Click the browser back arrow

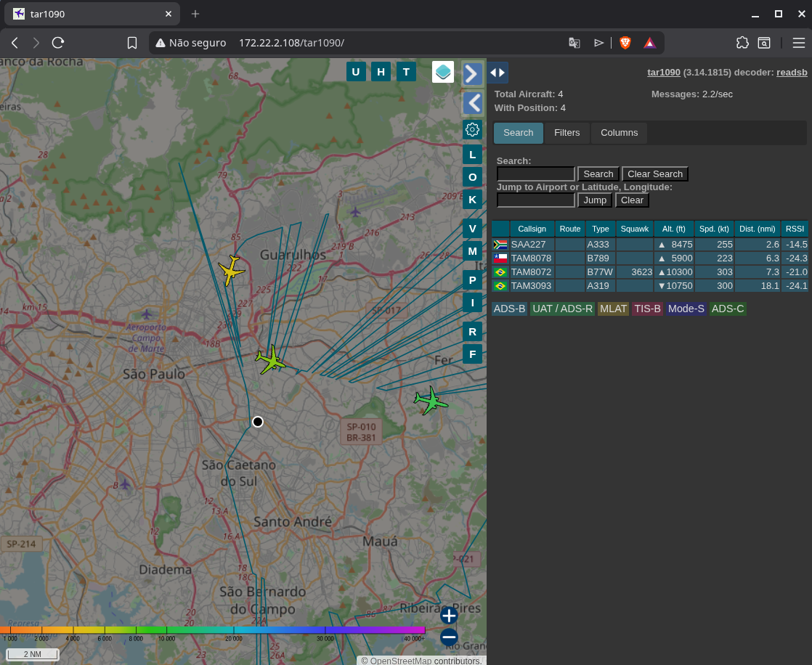pyautogui.click(x=15, y=43)
